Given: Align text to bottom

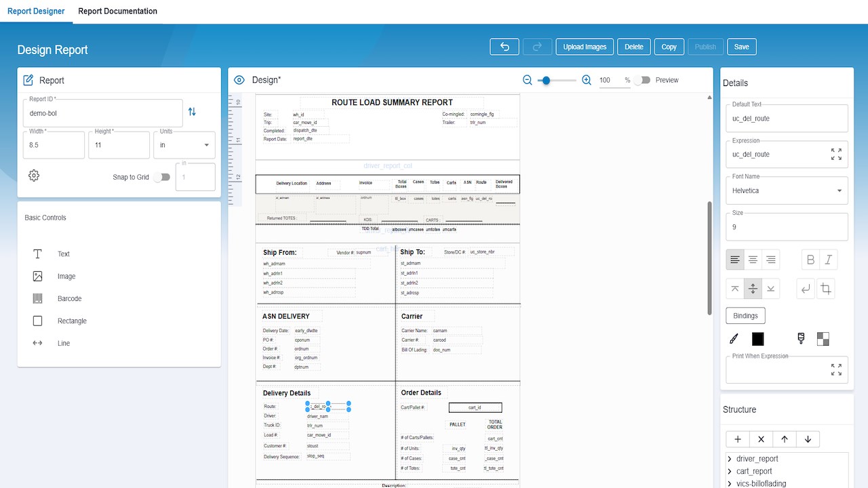Looking at the screenshot, I should tap(770, 289).
